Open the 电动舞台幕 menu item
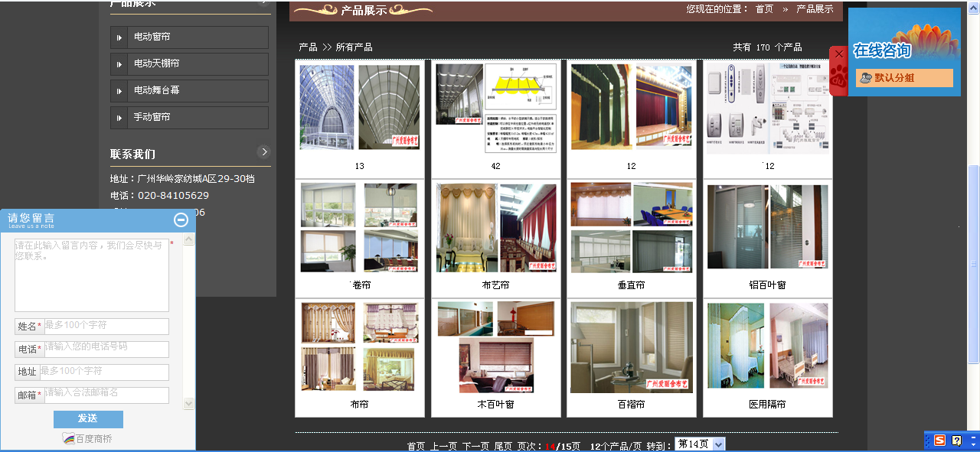 click(x=189, y=91)
